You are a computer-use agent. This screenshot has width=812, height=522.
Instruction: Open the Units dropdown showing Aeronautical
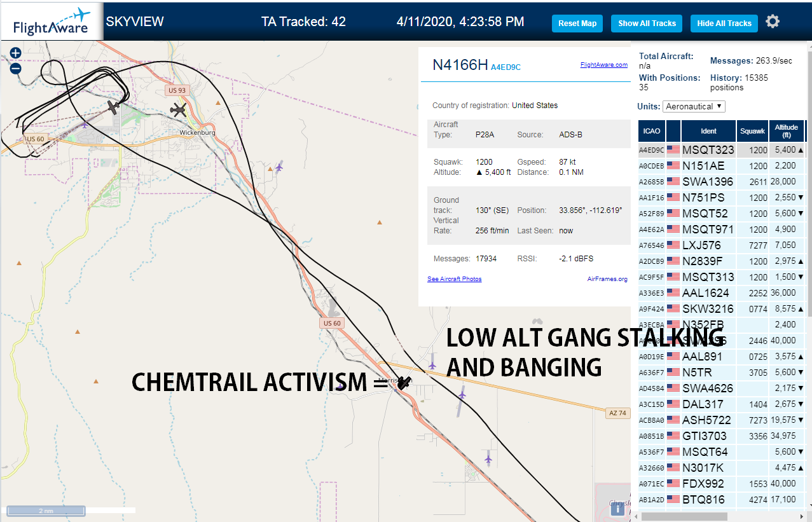[x=694, y=106]
